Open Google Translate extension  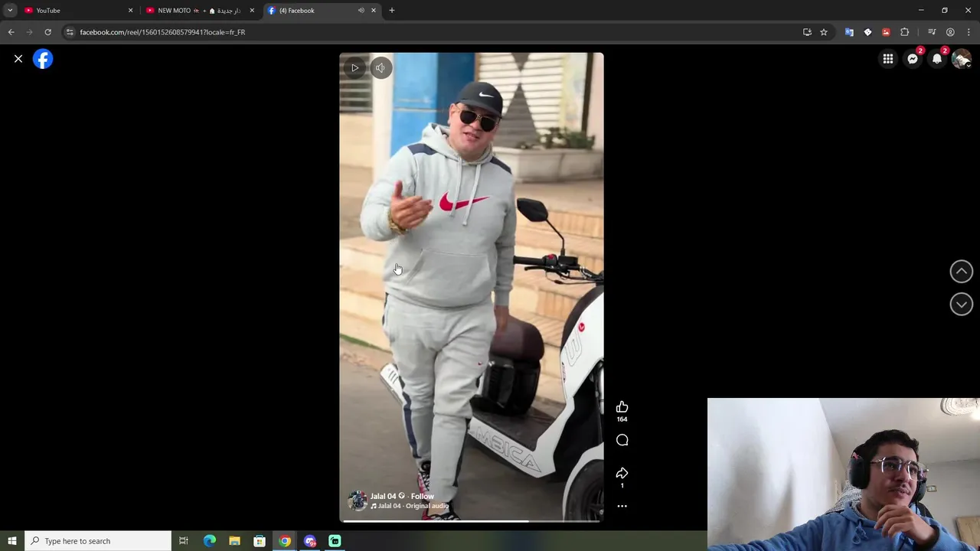[x=849, y=32]
